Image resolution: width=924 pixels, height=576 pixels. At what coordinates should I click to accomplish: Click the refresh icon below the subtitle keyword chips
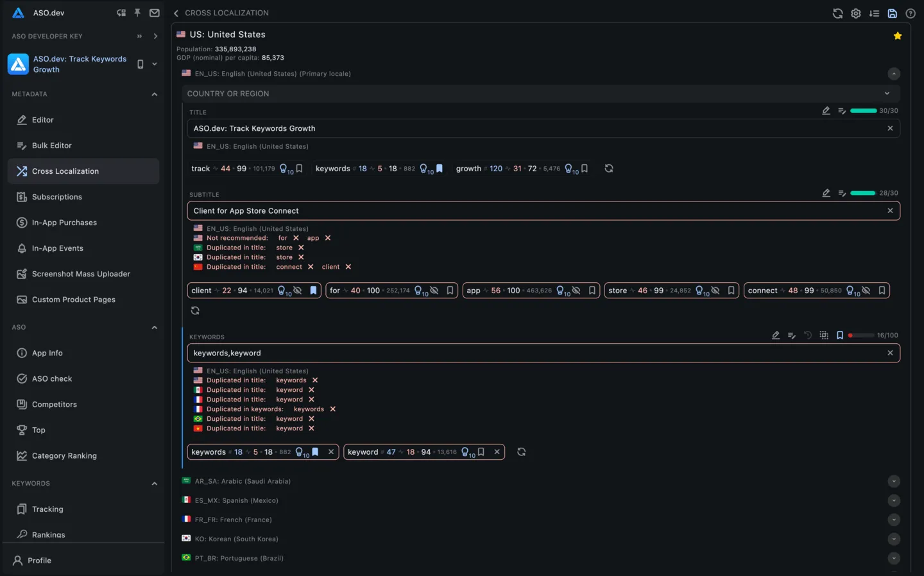tap(196, 310)
